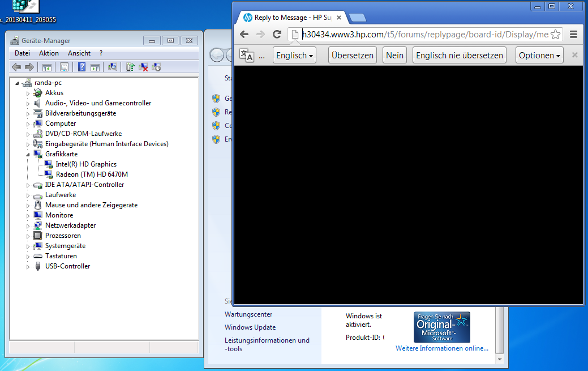
Task: Click Nein in the translation bar
Action: tap(394, 55)
